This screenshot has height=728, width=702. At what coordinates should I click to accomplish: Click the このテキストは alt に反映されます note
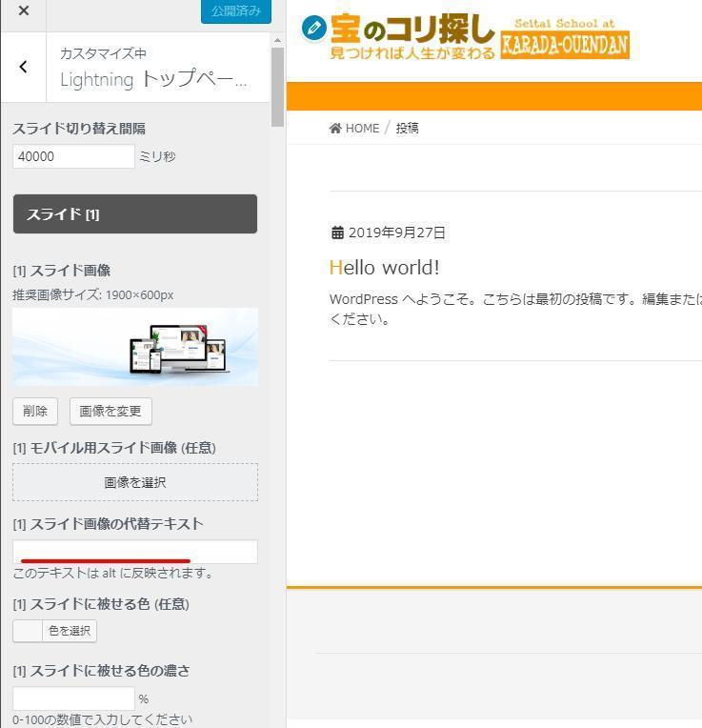click(112, 574)
